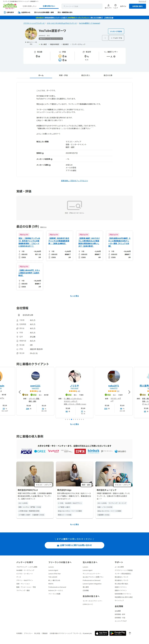Image resolution: width=149 pixels, height=644 pixels.
Task: Click the フォローする button
Action: (117, 38)
